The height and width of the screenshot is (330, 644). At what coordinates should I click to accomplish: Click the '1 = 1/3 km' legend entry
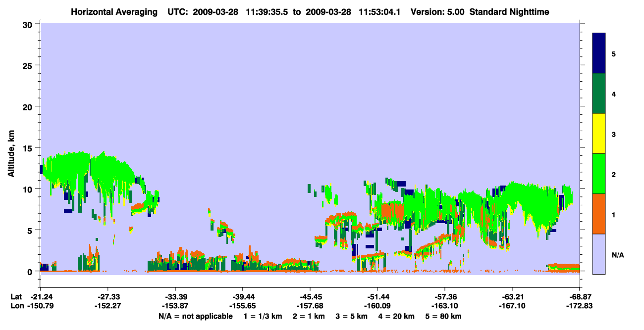(x=263, y=316)
